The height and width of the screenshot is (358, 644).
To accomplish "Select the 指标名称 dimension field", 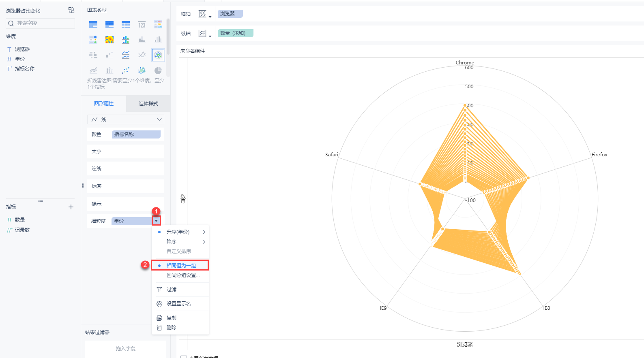I will (x=25, y=69).
